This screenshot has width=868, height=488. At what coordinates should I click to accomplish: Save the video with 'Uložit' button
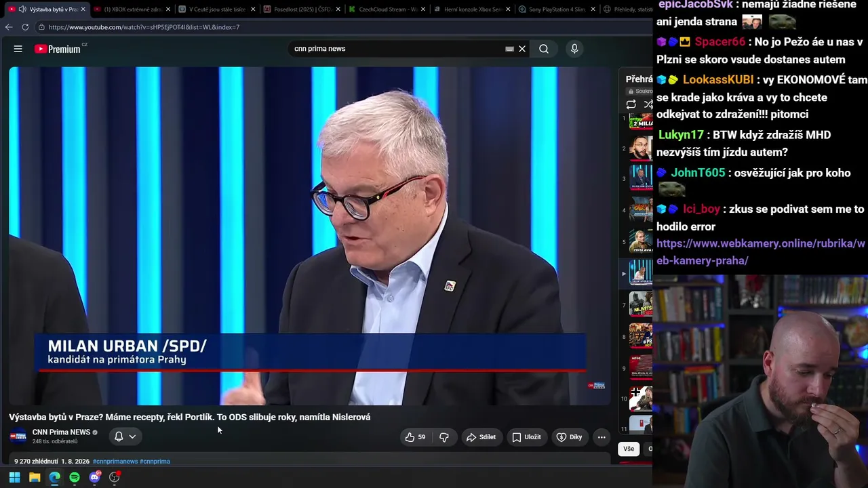(526, 437)
